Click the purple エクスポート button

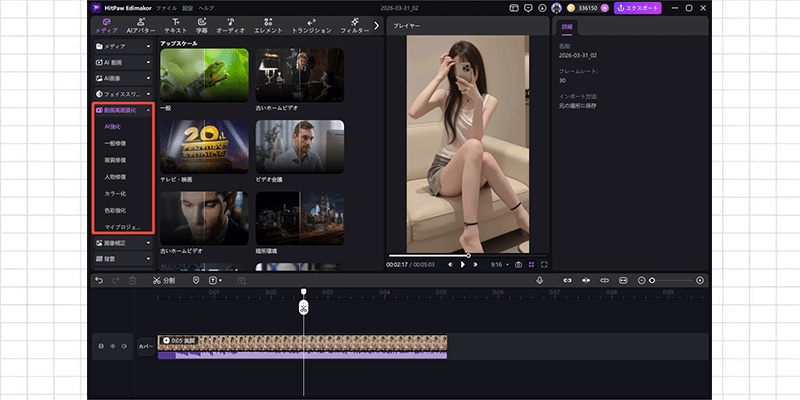(x=637, y=8)
